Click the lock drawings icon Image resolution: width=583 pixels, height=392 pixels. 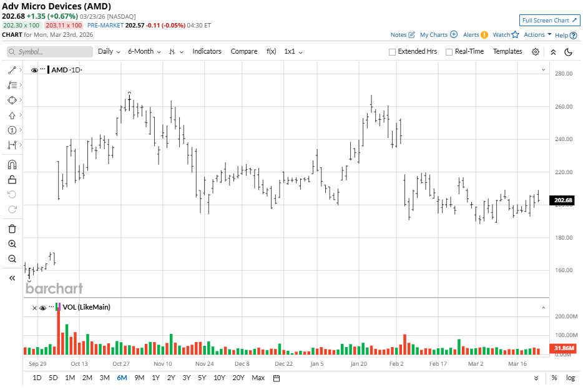click(12, 180)
